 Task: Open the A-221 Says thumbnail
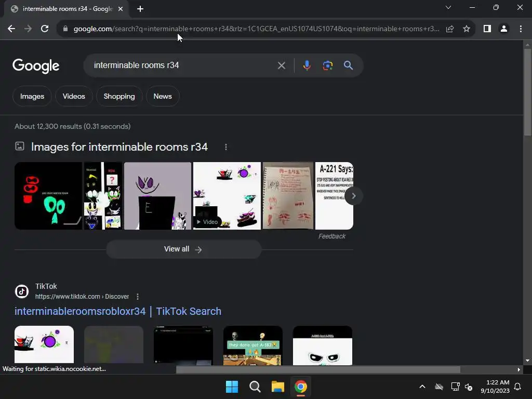click(334, 196)
